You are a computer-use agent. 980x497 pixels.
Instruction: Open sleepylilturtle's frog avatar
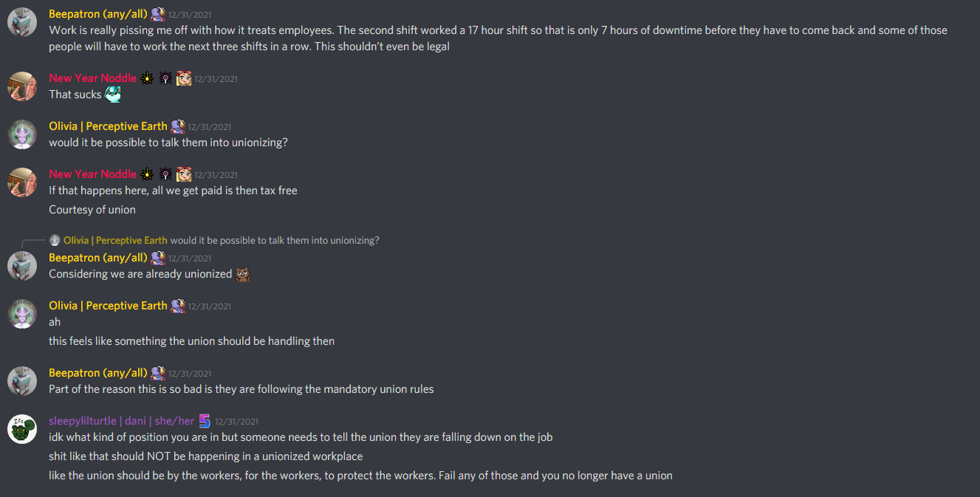point(22,429)
